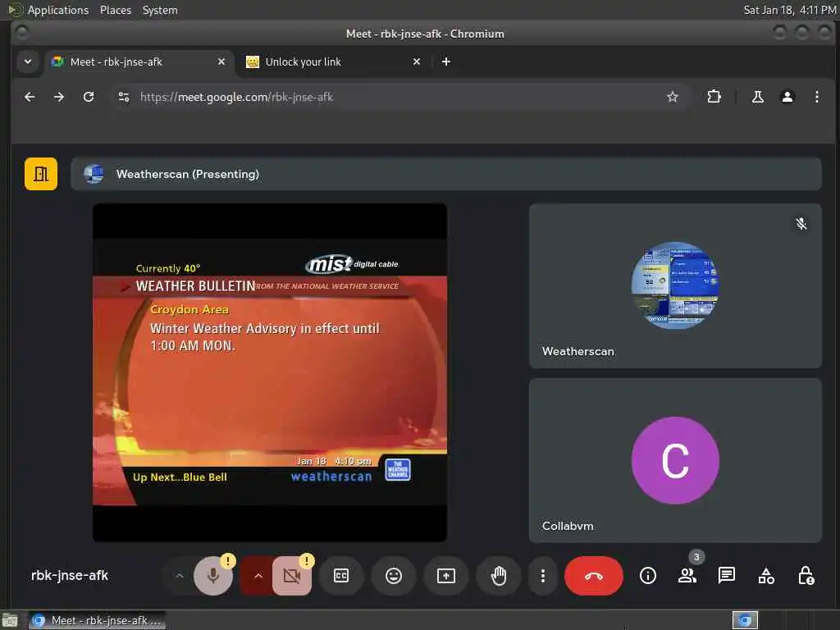Open host controls lock icon
The image size is (840, 630).
coord(806,576)
